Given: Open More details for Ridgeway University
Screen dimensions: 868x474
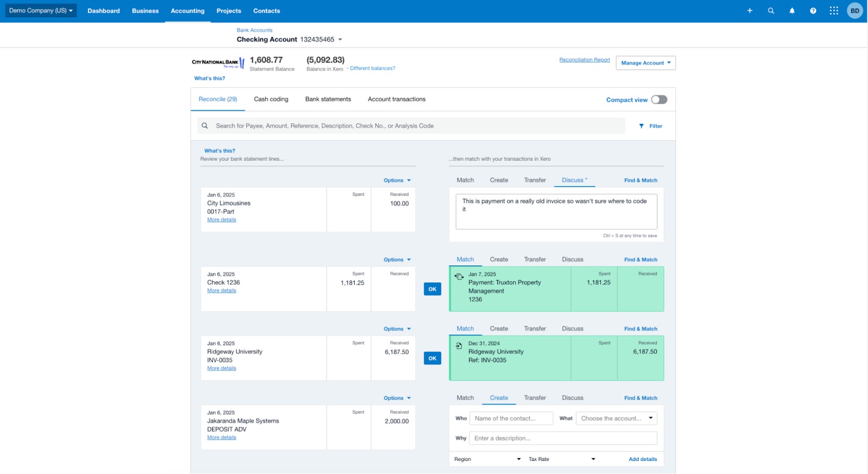Looking at the screenshot, I should (221, 368).
